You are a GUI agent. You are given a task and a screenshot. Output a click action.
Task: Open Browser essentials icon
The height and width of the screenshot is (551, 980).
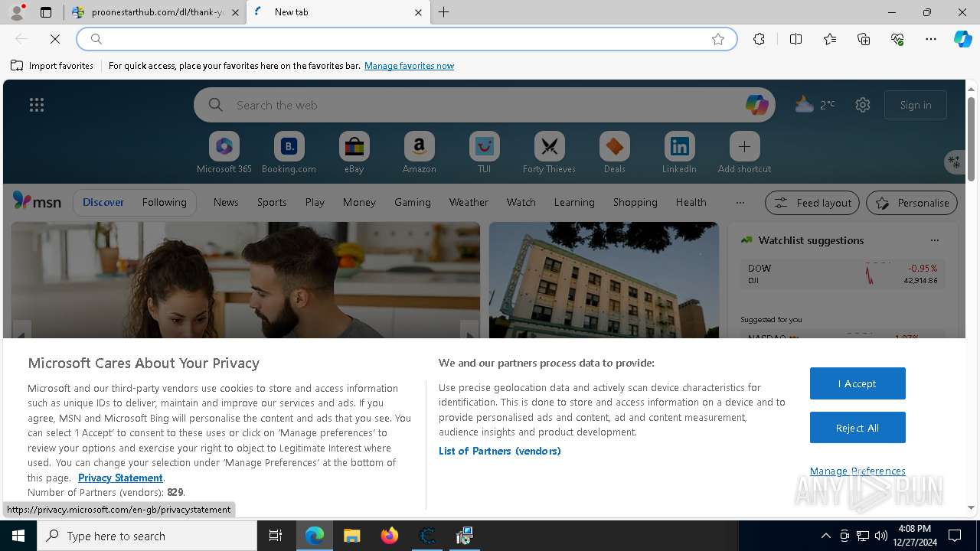897,39
